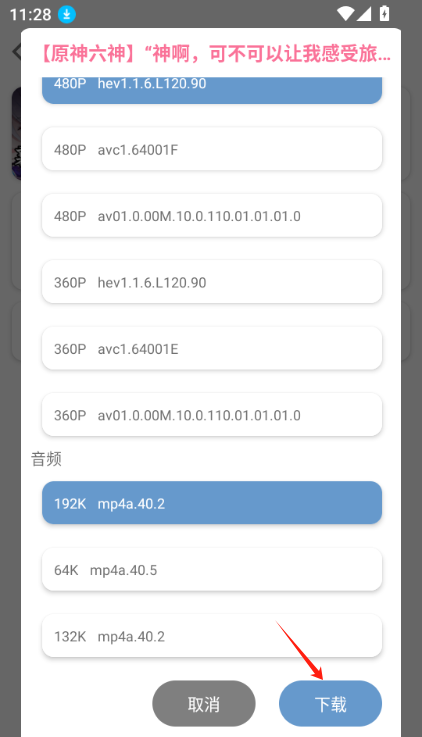
Task: Click the 取消 cancel button
Action: click(x=204, y=704)
